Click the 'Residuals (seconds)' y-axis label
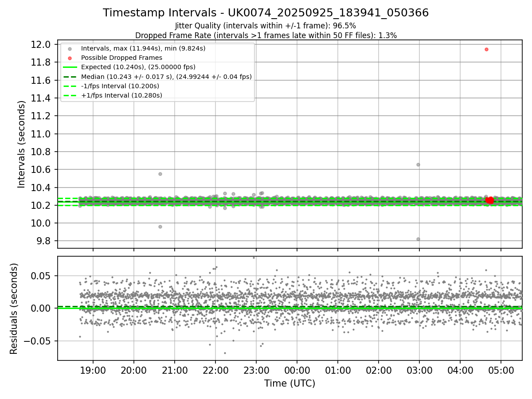532x399 pixels. point(14,309)
